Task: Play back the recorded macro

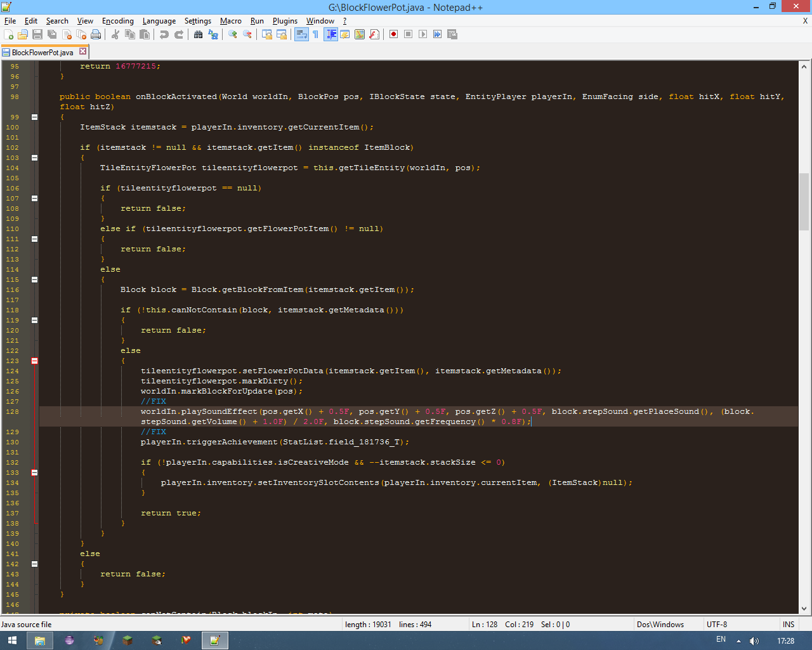Action: point(422,34)
